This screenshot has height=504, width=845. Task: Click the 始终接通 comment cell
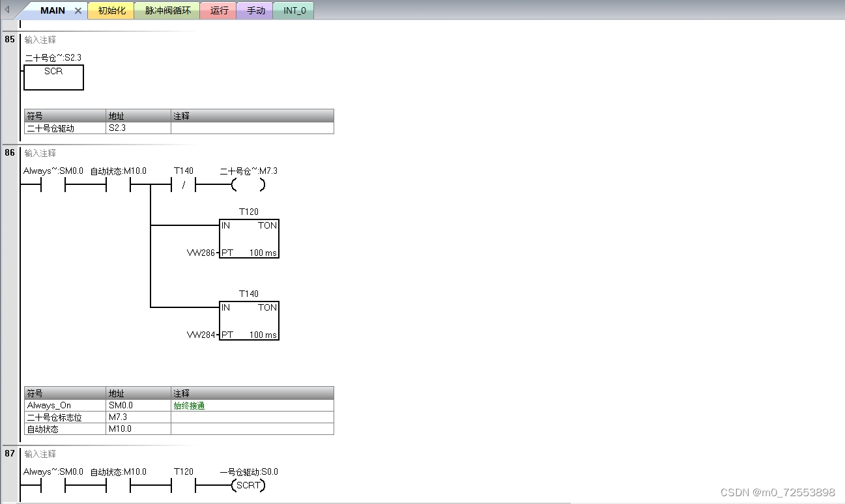pyautogui.click(x=252, y=405)
